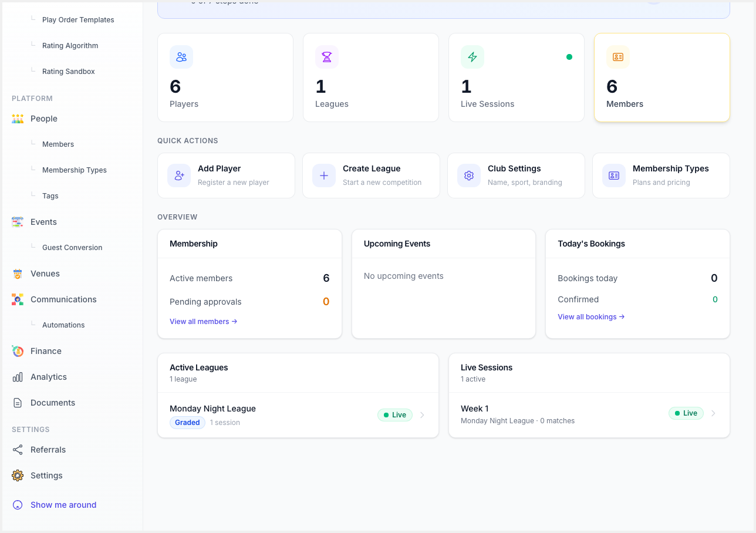Click the Players card people icon
The height and width of the screenshot is (533, 756).
tap(181, 57)
